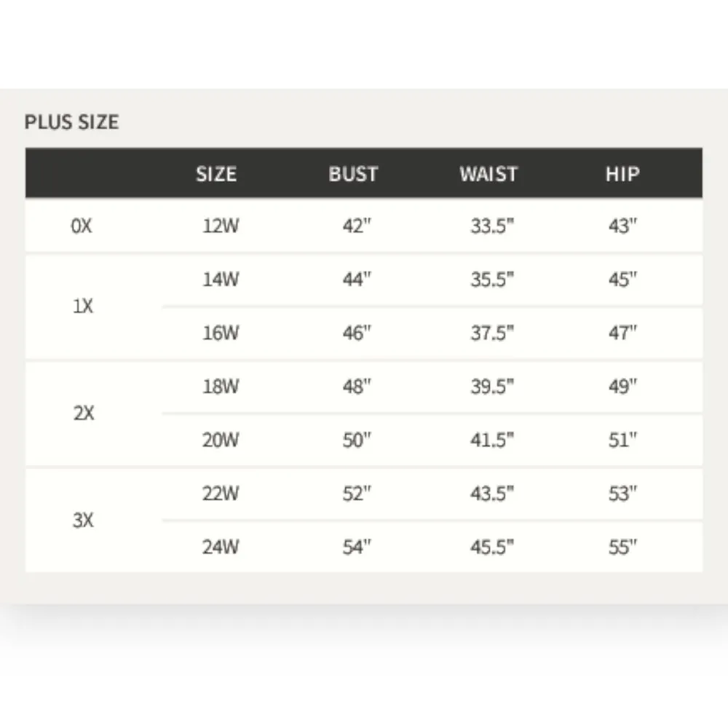Click the 39.5" waist value
728x728 pixels.
[x=492, y=387]
